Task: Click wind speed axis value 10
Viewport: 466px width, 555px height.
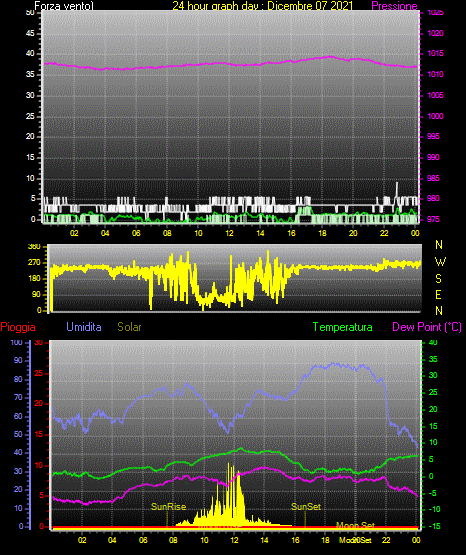Action: click(x=30, y=178)
